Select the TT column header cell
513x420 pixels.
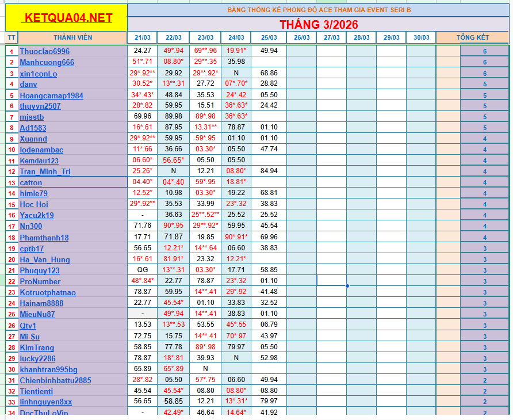12,38
